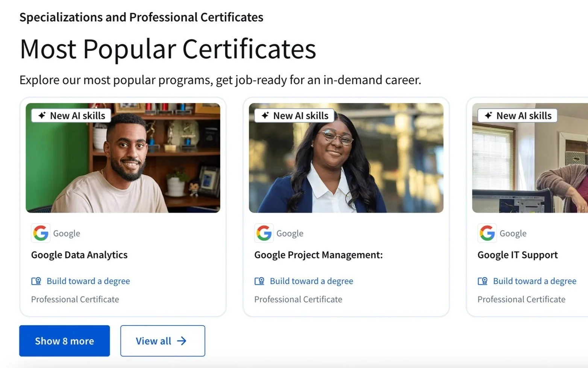Image resolution: width=588 pixels, height=368 pixels.
Task: Click the Specializations and Professional Certificates subtitle
Action: (x=141, y=17)
